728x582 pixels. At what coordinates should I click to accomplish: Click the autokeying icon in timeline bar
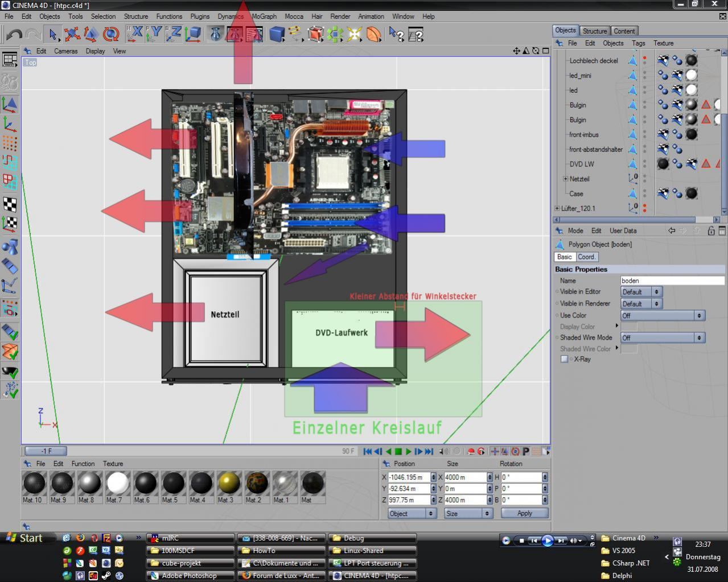coord(481,451)
